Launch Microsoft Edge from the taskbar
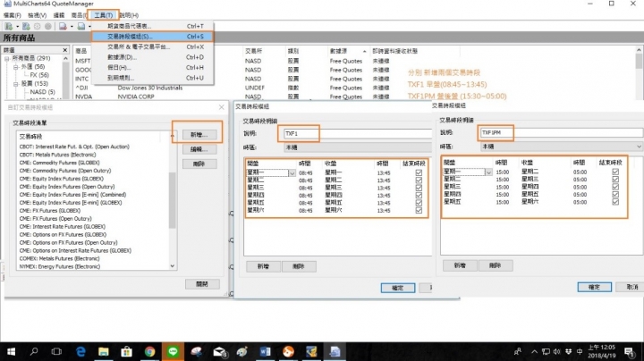Screen dimensions: 644x361 pos(80,351)
